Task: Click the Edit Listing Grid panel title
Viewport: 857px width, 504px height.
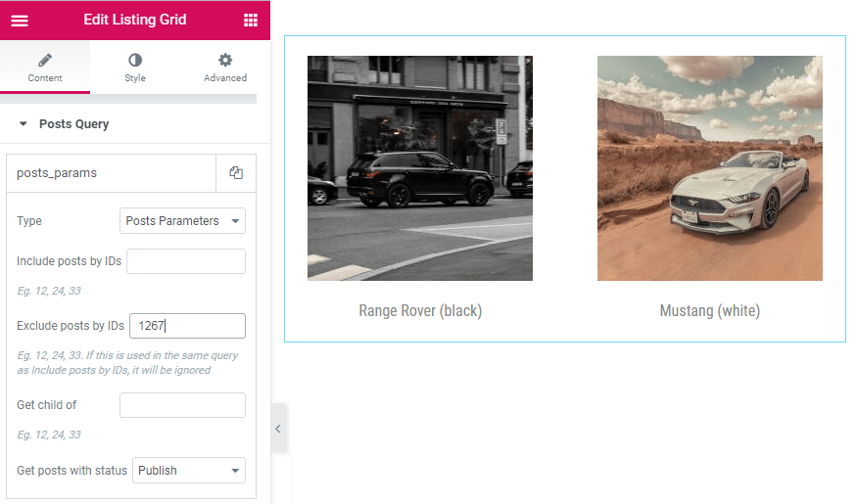Action: click(135, 20)
